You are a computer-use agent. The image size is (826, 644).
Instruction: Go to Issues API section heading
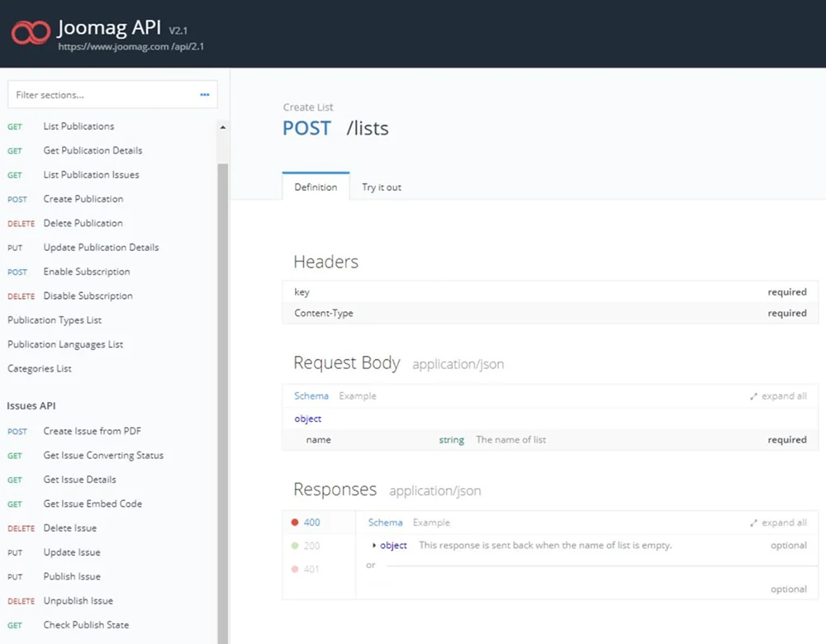(x=31, y=405)
